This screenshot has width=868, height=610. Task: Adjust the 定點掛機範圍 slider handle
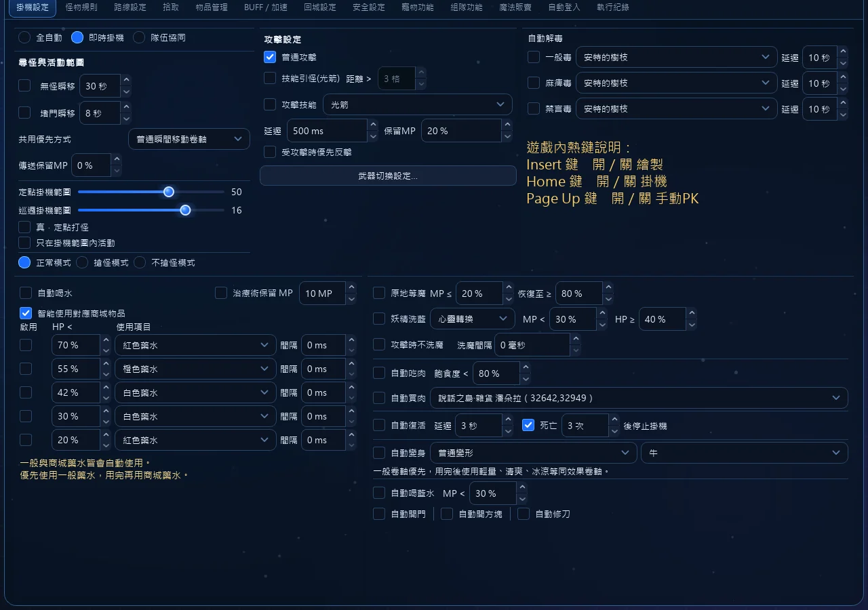click(169, 192)
